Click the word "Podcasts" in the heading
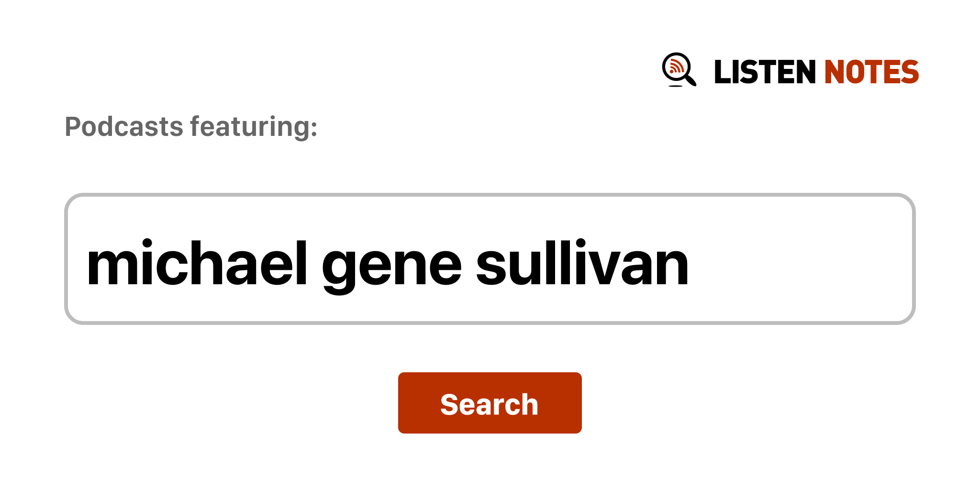 (124, 127)
